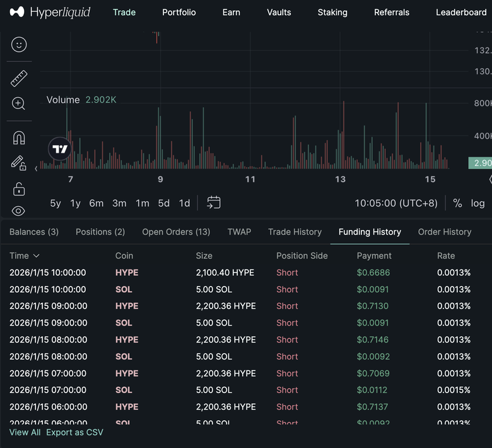Export funding history as CSV
The width and height of the screenshot is (492, 448).
coord(74,432)
